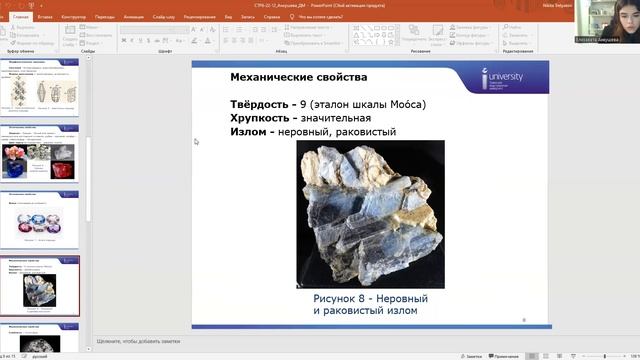Toggle Align Left for the paragraph

pyautogui.click(x=226, y=40)
